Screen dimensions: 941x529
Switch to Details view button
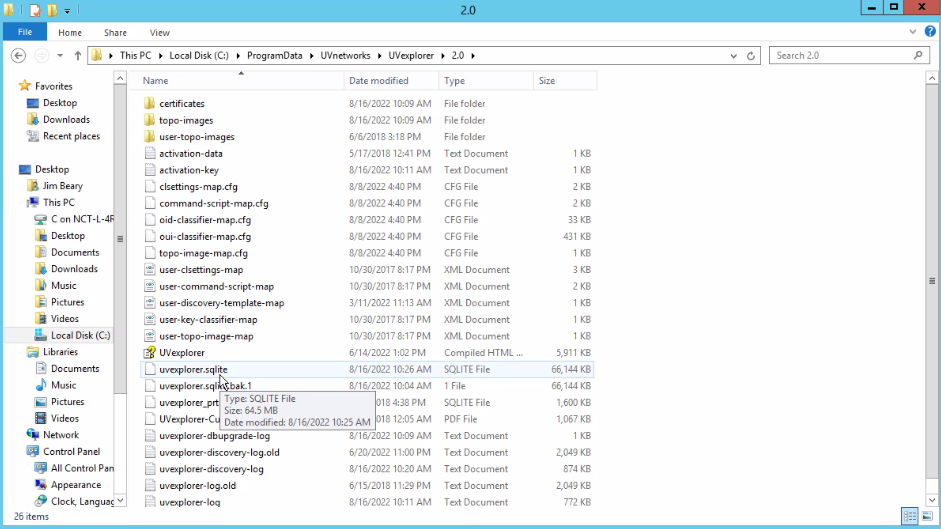point(910,516)
